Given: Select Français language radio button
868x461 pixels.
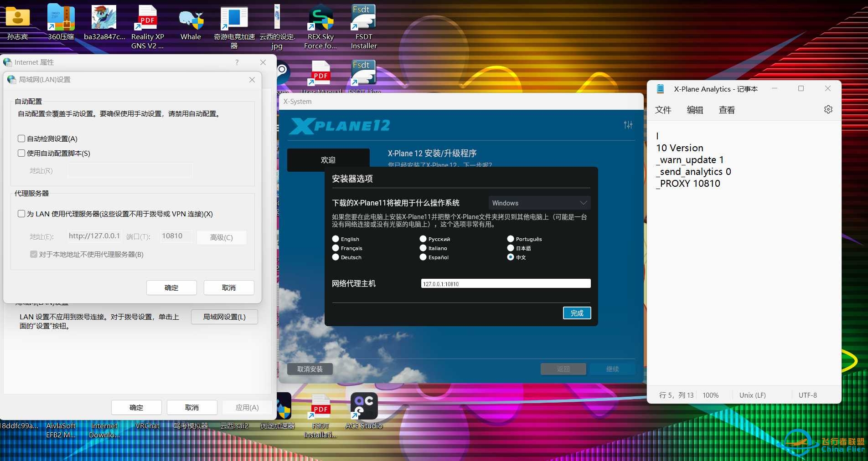Looking at the screenshot, I should (336, 248).
